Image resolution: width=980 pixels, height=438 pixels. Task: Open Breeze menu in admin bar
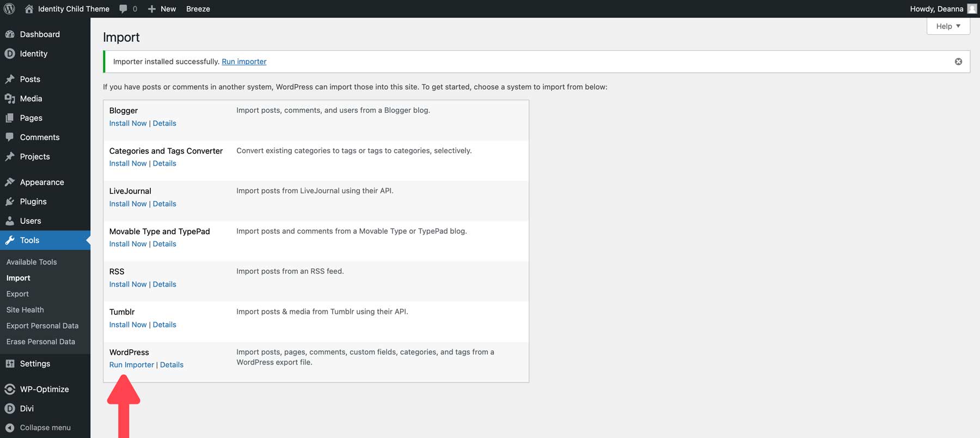point(198,9)
